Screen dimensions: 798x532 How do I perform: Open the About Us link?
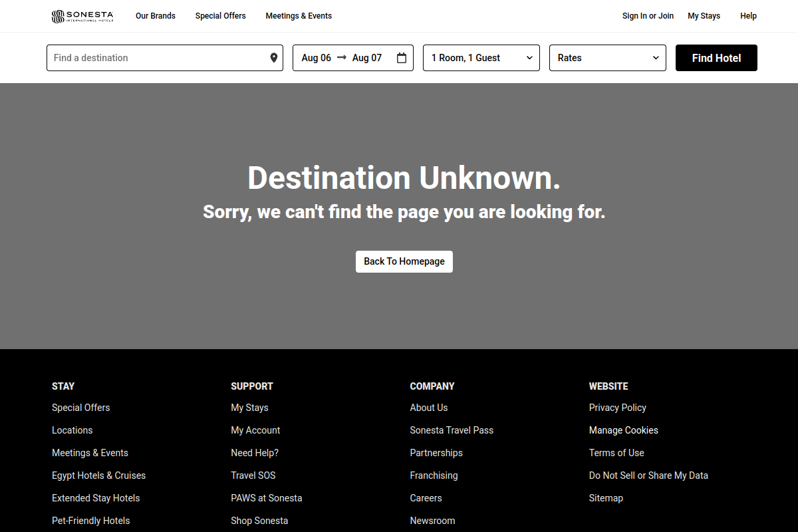pos(429,408)
